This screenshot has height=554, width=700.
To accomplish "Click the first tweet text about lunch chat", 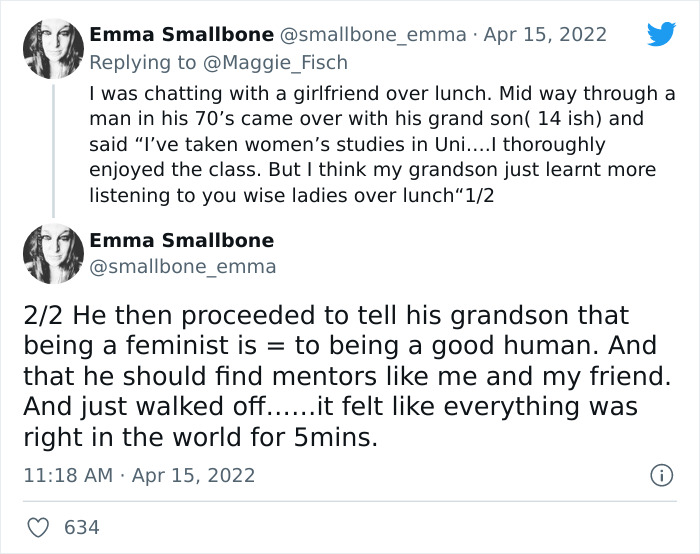I will pos(380,145).
